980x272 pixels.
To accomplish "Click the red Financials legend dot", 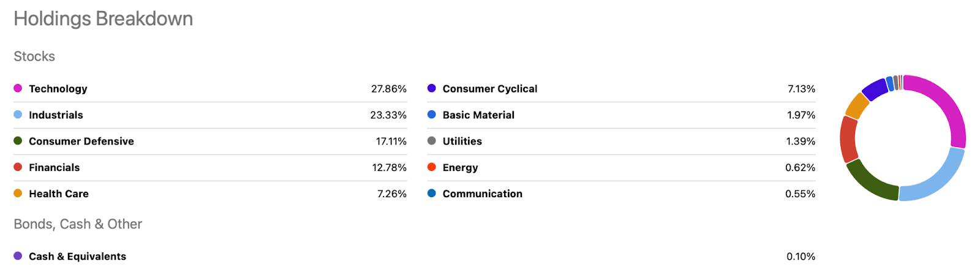I will click(x=18, y=167).
